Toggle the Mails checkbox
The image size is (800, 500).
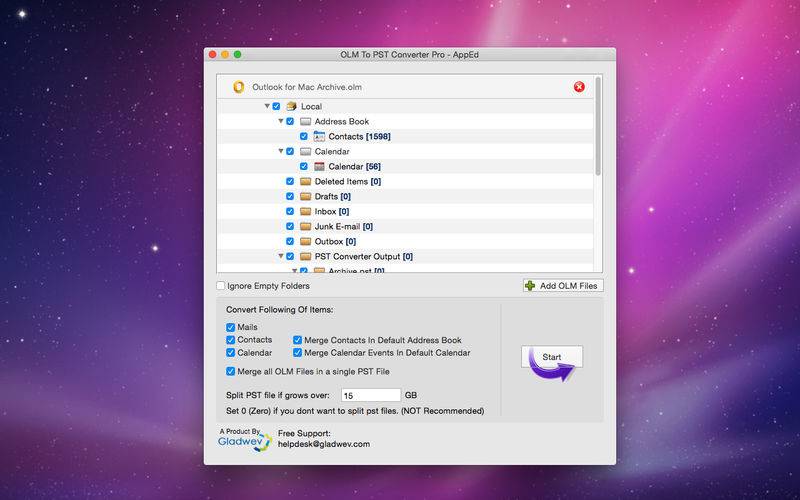click(231, 327)
